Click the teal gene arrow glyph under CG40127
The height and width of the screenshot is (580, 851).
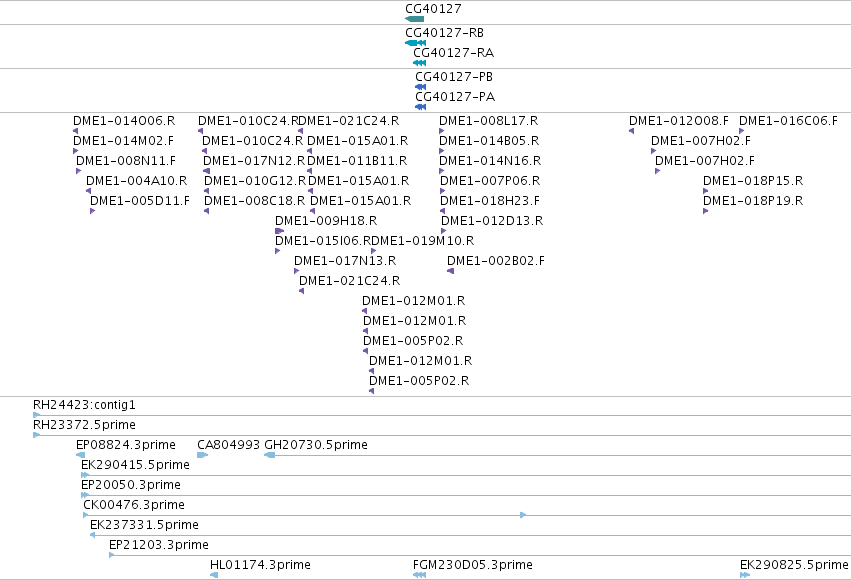(415, 19)
